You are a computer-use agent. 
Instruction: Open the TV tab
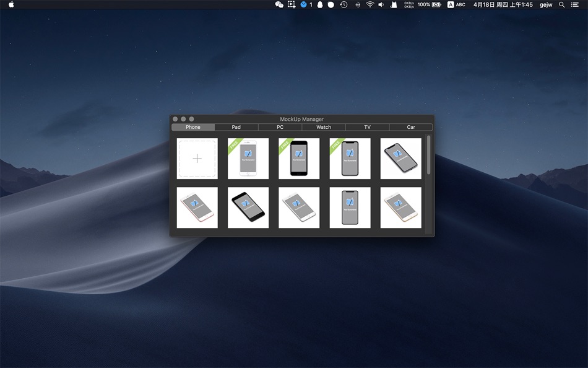(367, 127)
